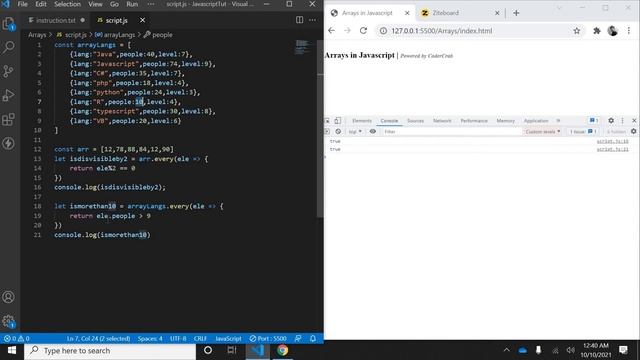Open the top context dropdown in console
Viewport: 640px width, 360px height.
[x=355, y=131]
